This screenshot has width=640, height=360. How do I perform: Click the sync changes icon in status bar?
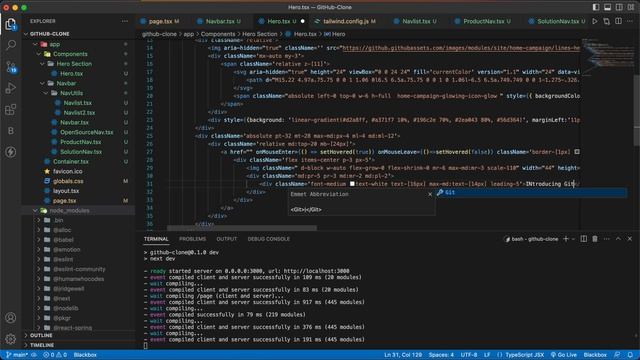click(x=34, y=355)
